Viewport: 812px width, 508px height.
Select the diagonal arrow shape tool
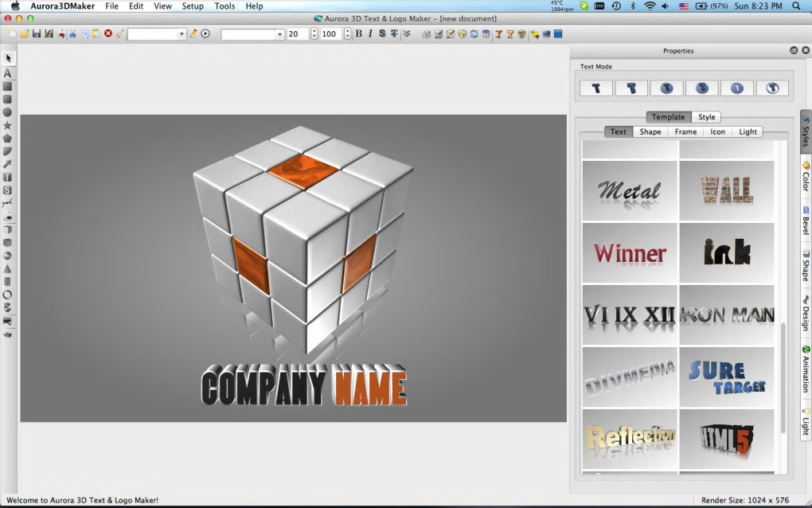(8, 164)
